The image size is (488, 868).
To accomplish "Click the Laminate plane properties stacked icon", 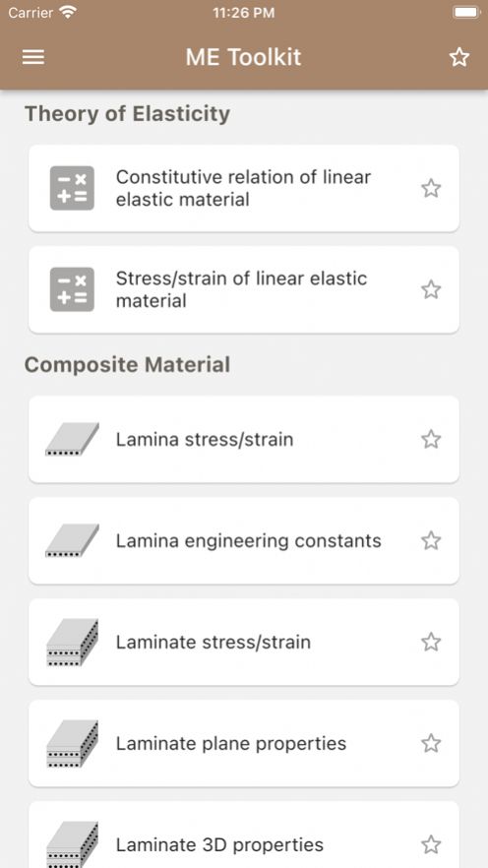I will 72,743.
